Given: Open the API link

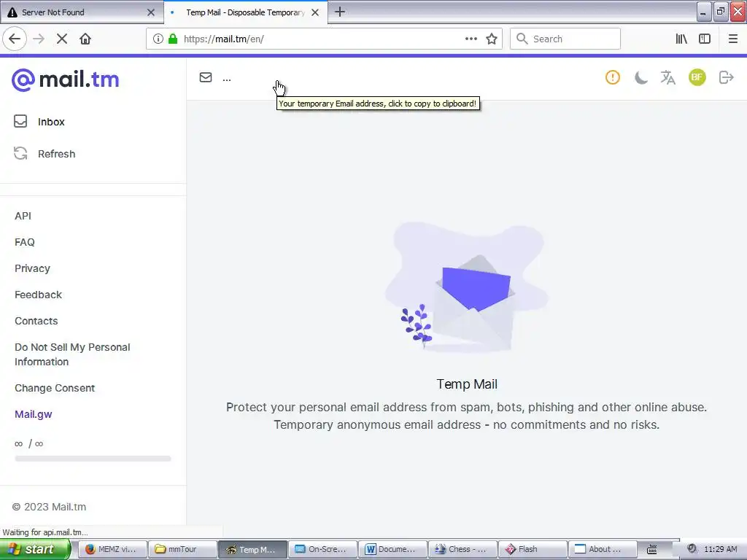Looking at the screenshot, I should tap(23, 216).
